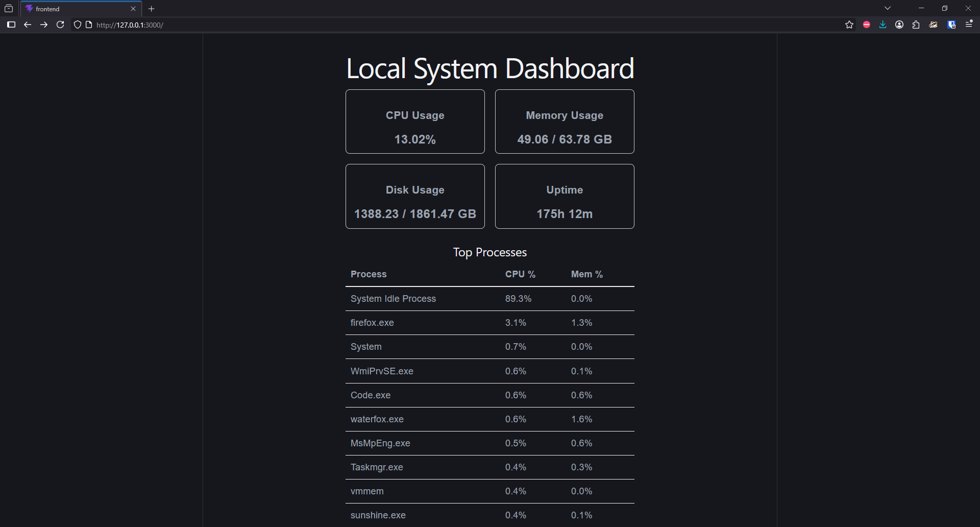
Task: Open the extensions puzzle menu
Action: [916, 25]
